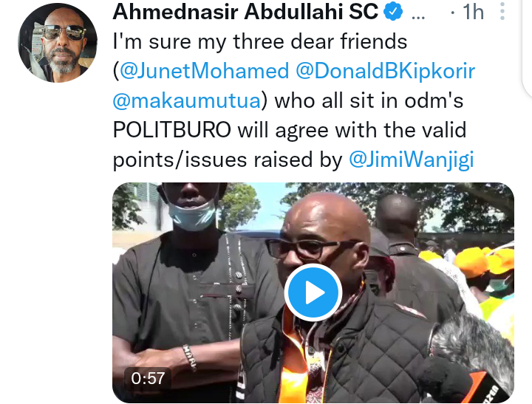Open the @makaumutua mention link

[x=187, y=100]
